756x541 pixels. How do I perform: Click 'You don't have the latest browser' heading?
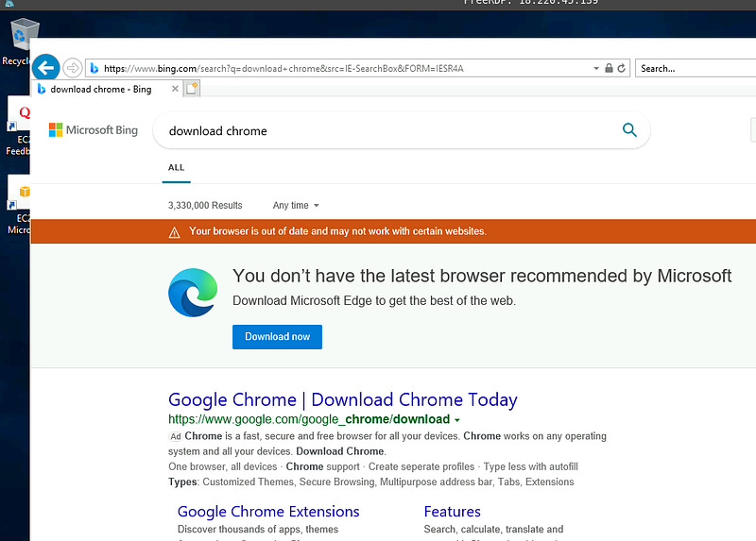coord(482,276)
